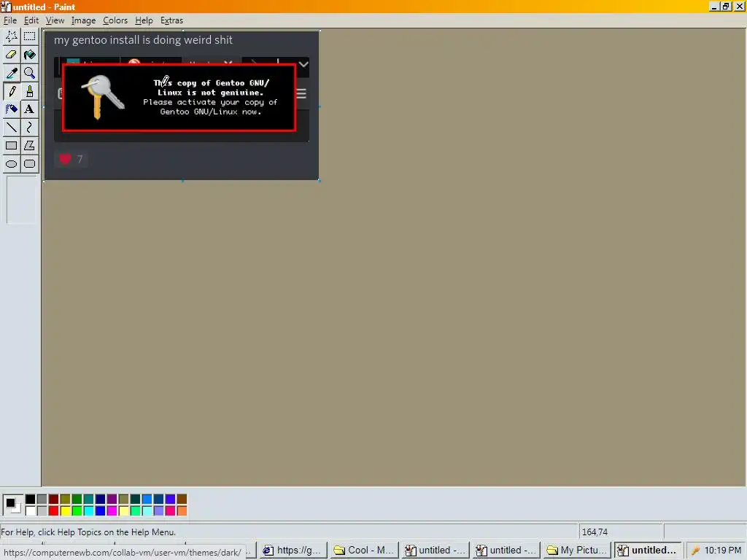The height and width of the screenshot is (560, 747).
Task: Select the Magnifier tool
Action: click(x=29, y=73)
